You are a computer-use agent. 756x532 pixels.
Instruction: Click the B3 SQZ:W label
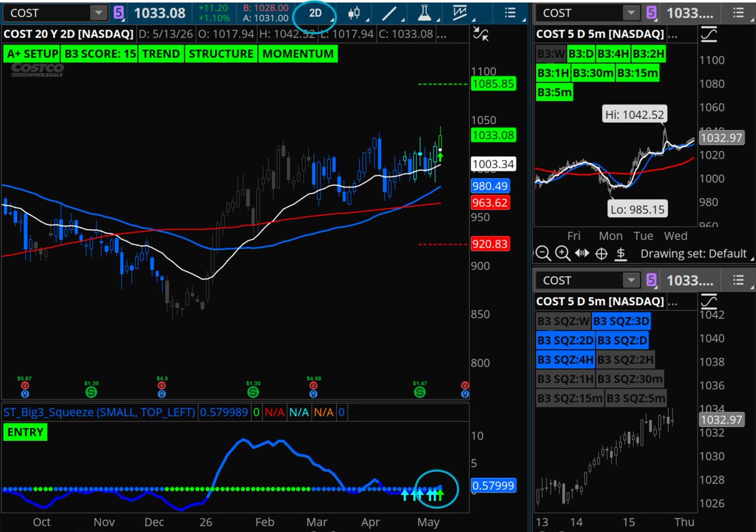[x=564, y=321]
